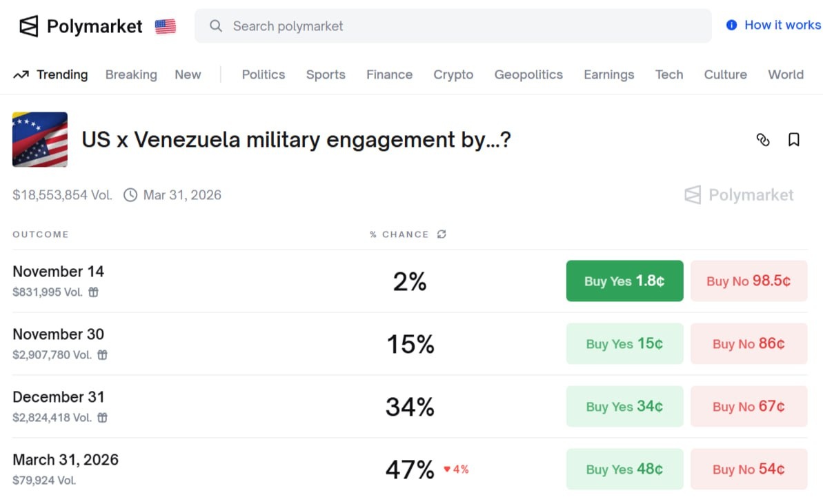Image resolution: width=823 pixels, height=504 pixels.
Task: Click the Venezuela-US flag market thumbnail
Action: 40,139
